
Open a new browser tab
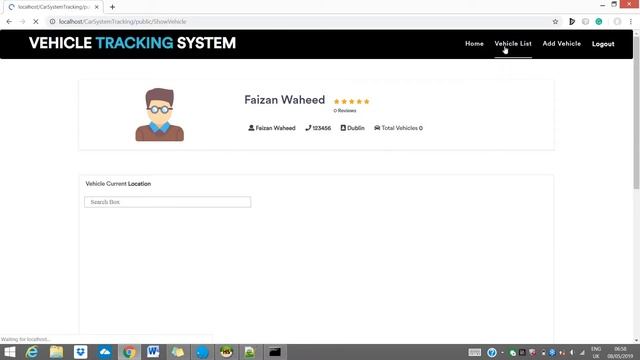click(x=112, y=7)
